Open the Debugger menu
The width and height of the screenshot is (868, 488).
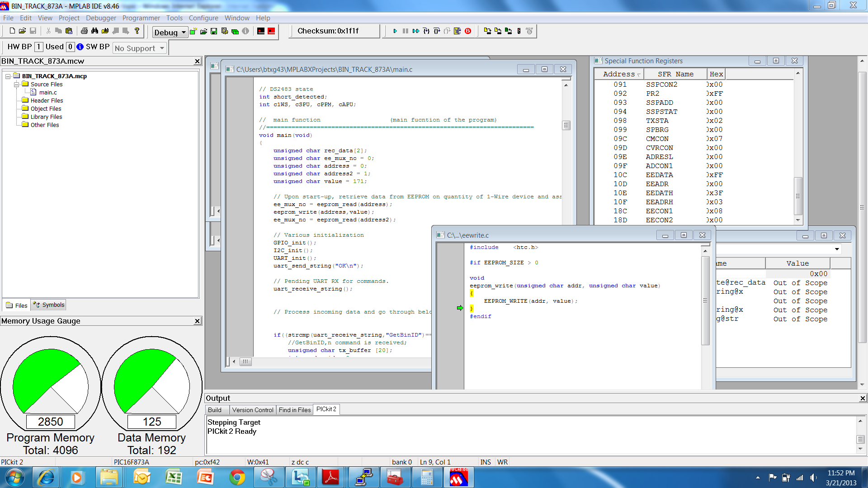[x=101, y=18]
